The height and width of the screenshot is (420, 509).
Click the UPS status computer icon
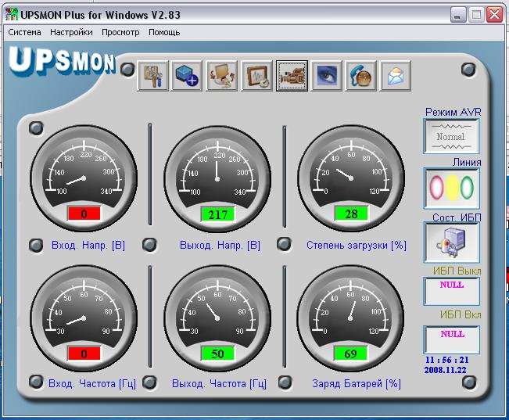[451, 242]
